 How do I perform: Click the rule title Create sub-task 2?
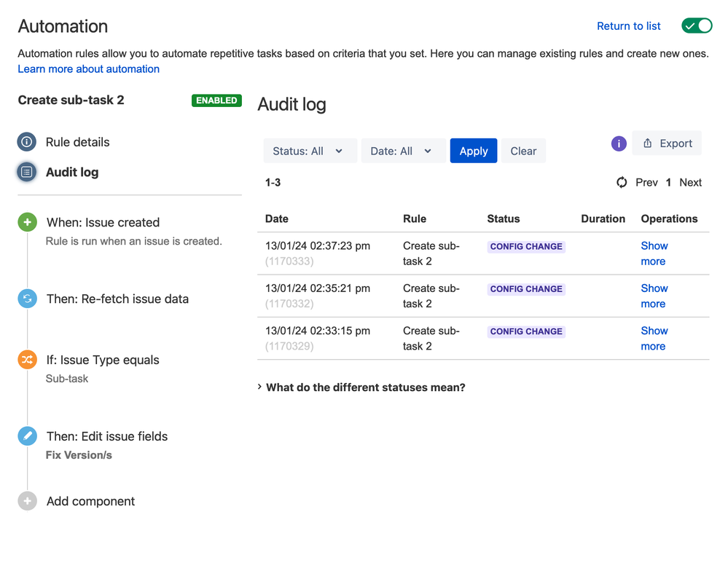(71, 100)
